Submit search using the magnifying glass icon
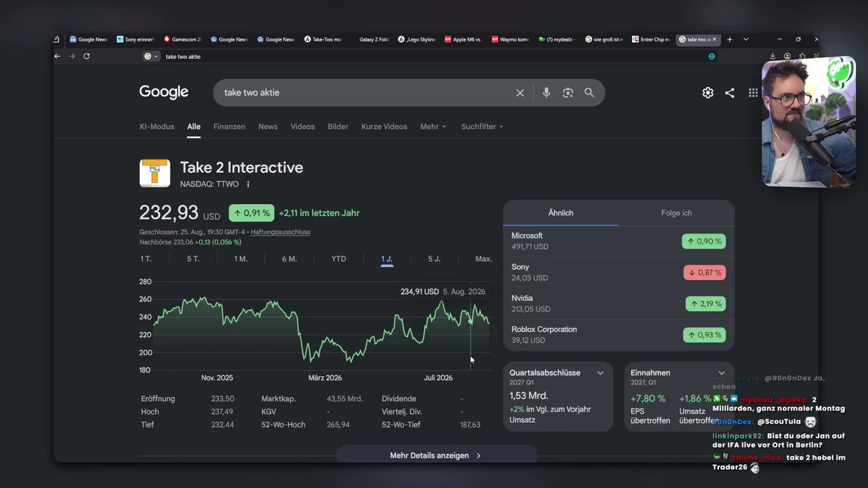 589,93
